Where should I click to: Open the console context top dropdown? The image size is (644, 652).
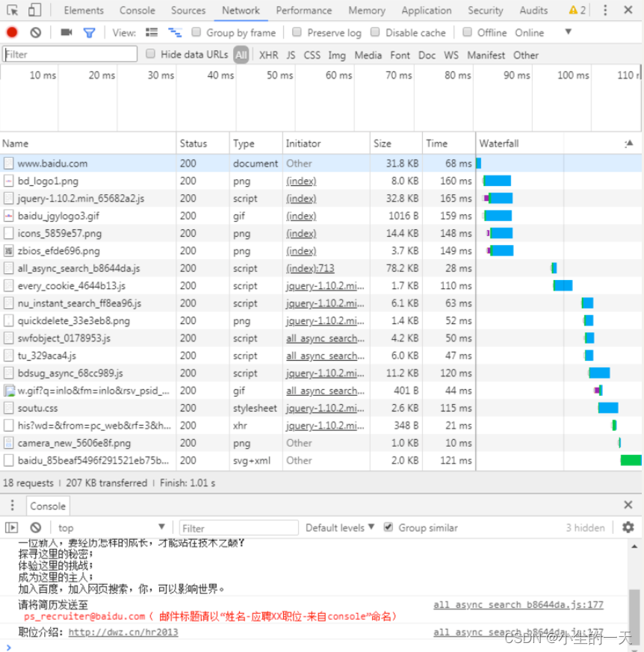pyautogui.click(x=111, y=528)
